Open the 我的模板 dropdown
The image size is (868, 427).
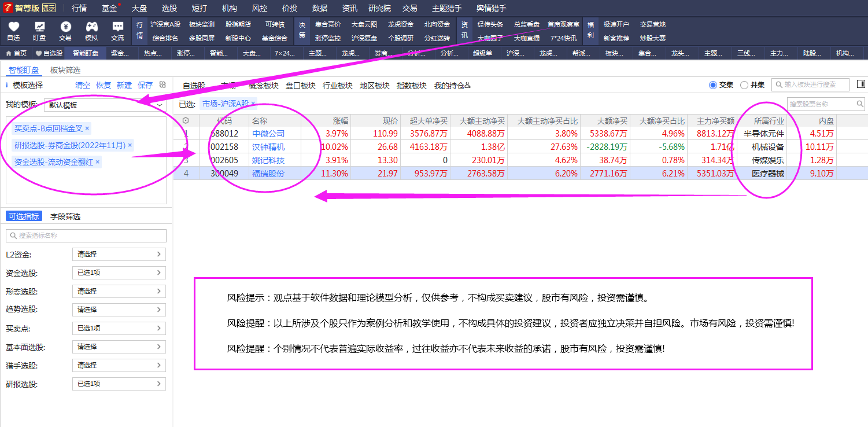coord(105,105)
